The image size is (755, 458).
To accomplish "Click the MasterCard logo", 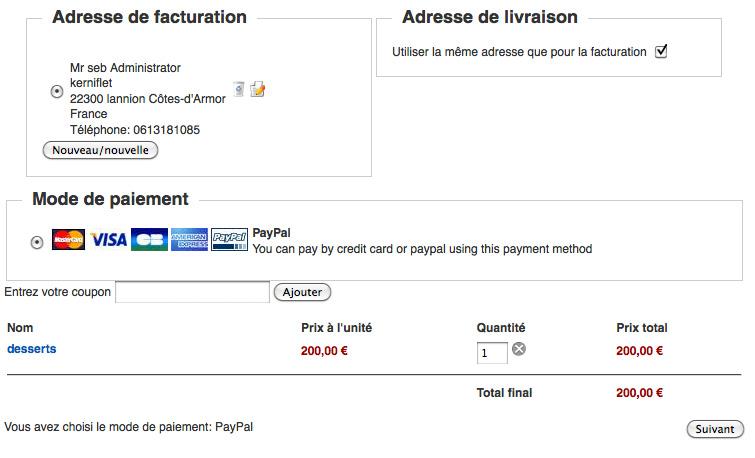I will click(68, 240).
